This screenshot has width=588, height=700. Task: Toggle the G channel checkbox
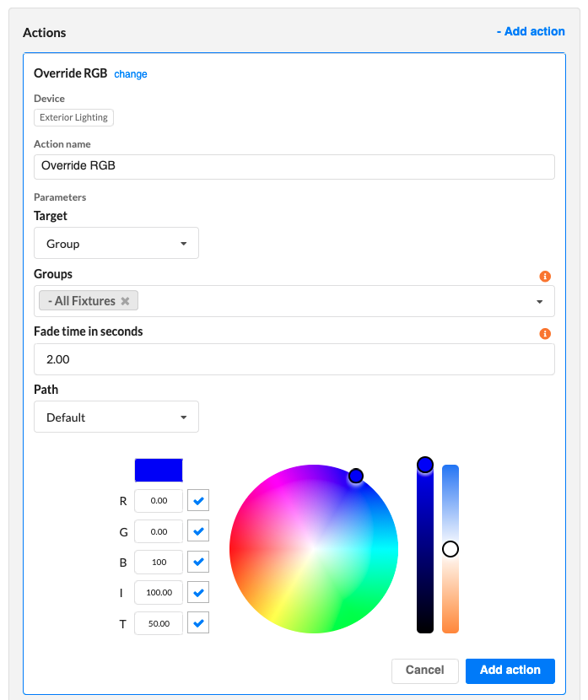pyautogui.click(x=198, y=530)
